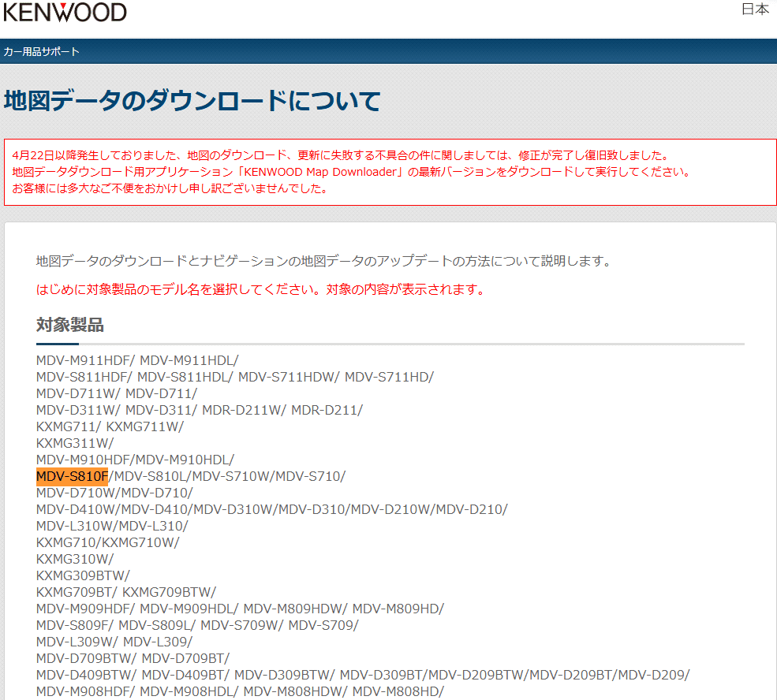Select model MDV-D711W
Screen dimensions: 777x700
tap(76, 393)
